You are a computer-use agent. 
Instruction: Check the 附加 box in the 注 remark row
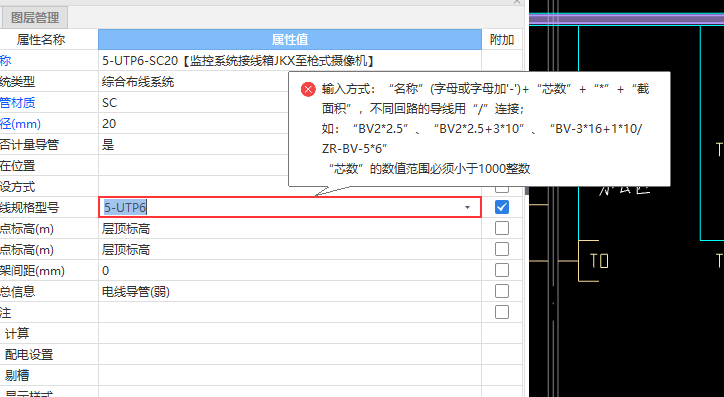tap(502, 312)
